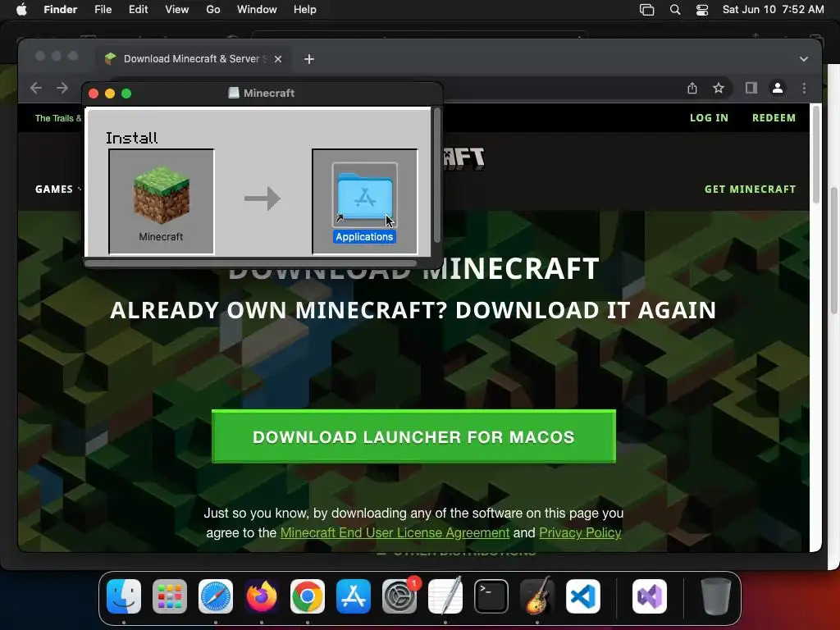Open the Help menu
This screenshot has height=630, width=840.
click(x=305, y=10)
